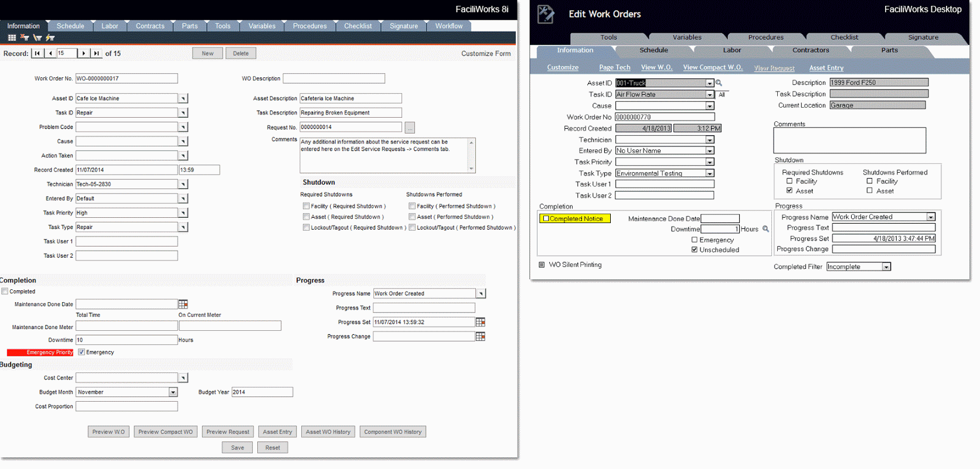Open calendar picker beside Progress Set

(x=481, y=322)
